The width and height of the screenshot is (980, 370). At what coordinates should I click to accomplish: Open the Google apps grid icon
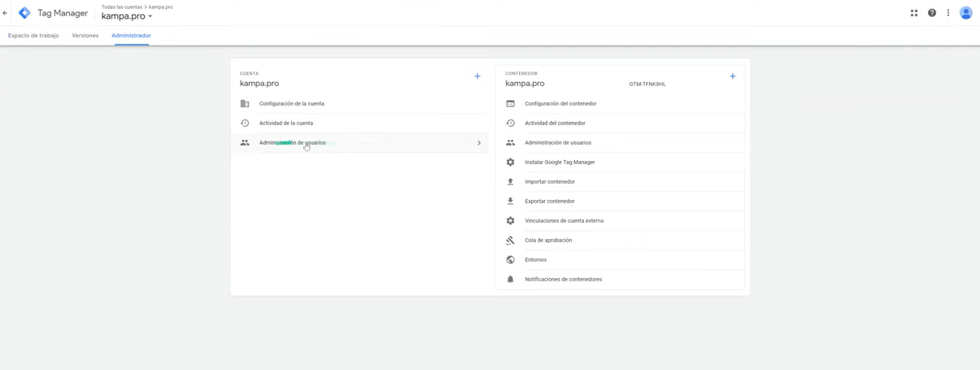click(x=914, y=13)
